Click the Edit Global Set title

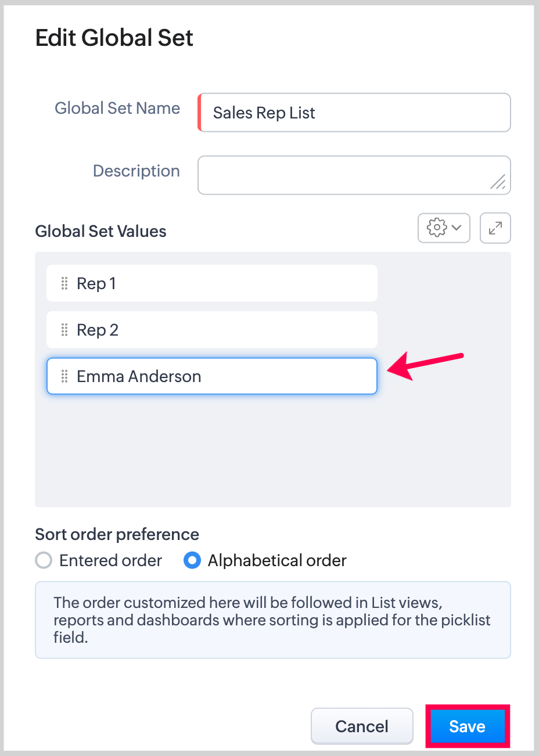pyautogui.click(x=114, y=38)
